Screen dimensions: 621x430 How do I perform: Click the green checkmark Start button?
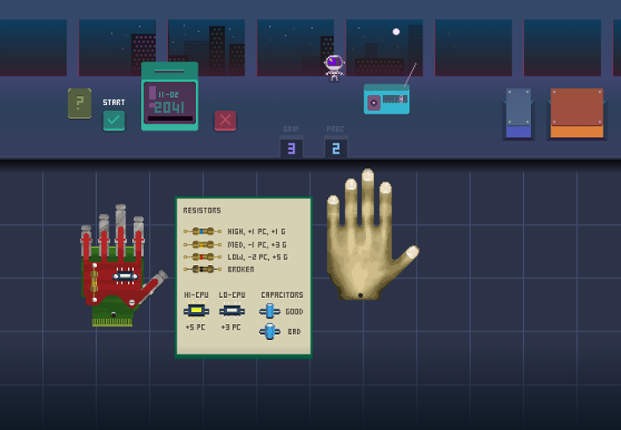114,120
